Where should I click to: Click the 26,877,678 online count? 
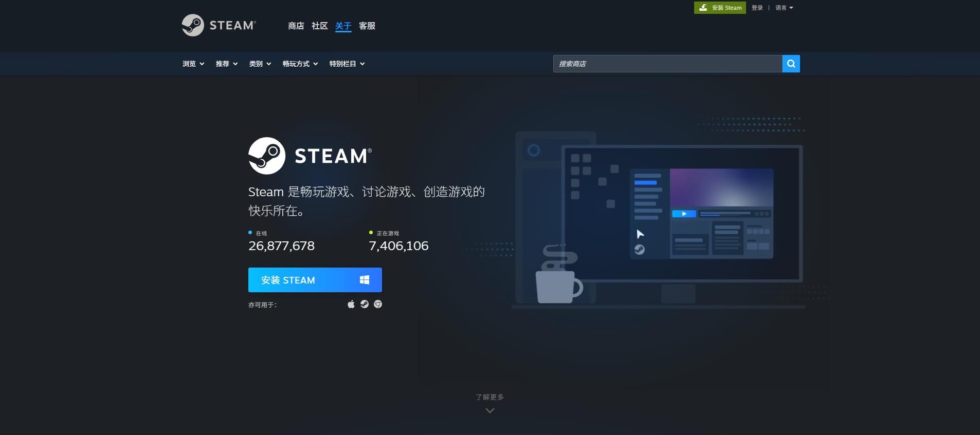[282, 246]
